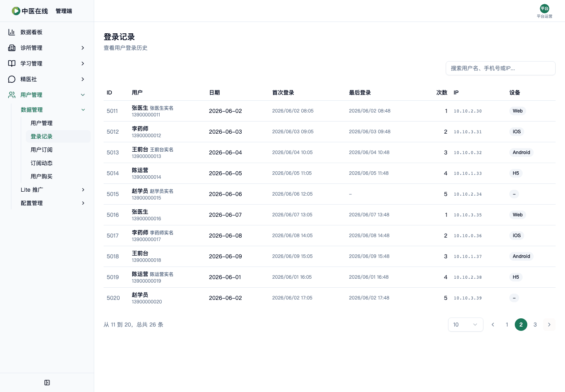Click user 王前台 in row 5013
Viewport: 565px width, 392px height.
tap(140, 149)
